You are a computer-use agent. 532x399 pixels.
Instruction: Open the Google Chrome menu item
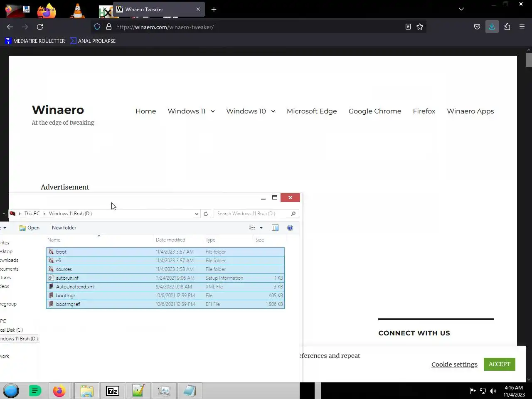click(x=375, y=111)
